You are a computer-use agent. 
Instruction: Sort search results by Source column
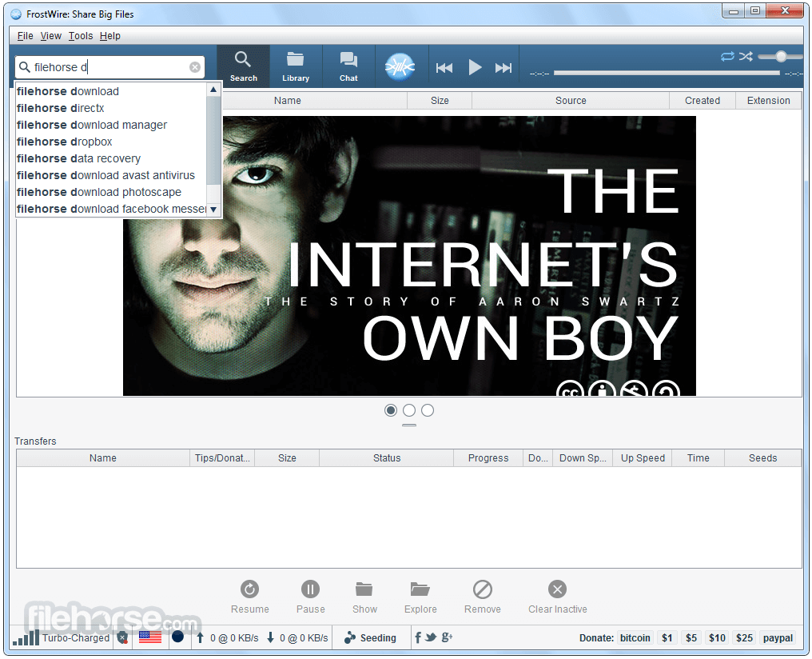pyautogui.click(x=571, y=101)
